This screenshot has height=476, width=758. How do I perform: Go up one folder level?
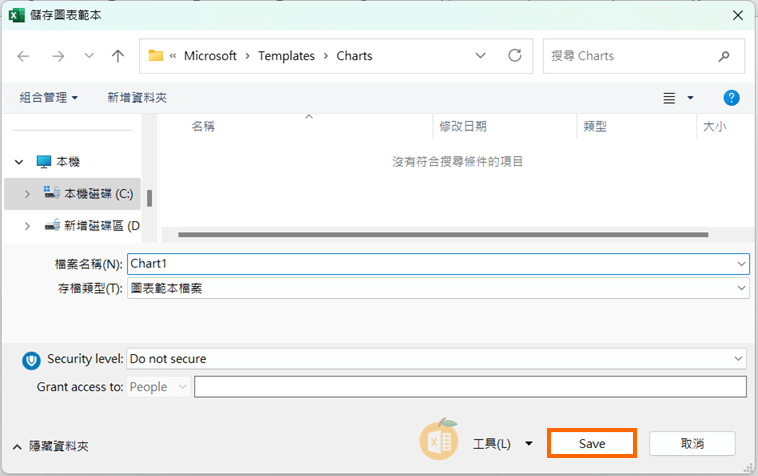tap(118, 56)
